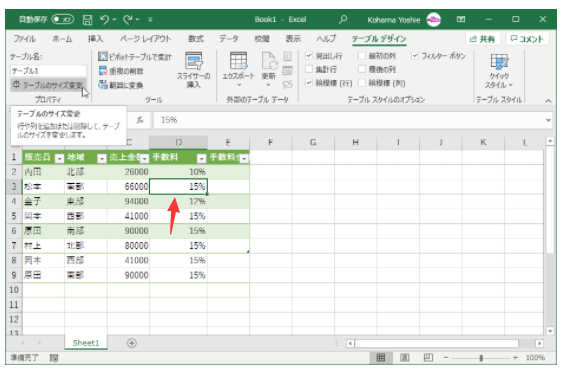Click テーブルのサイズ変更 button
The image size is (562, 369).
48,85
